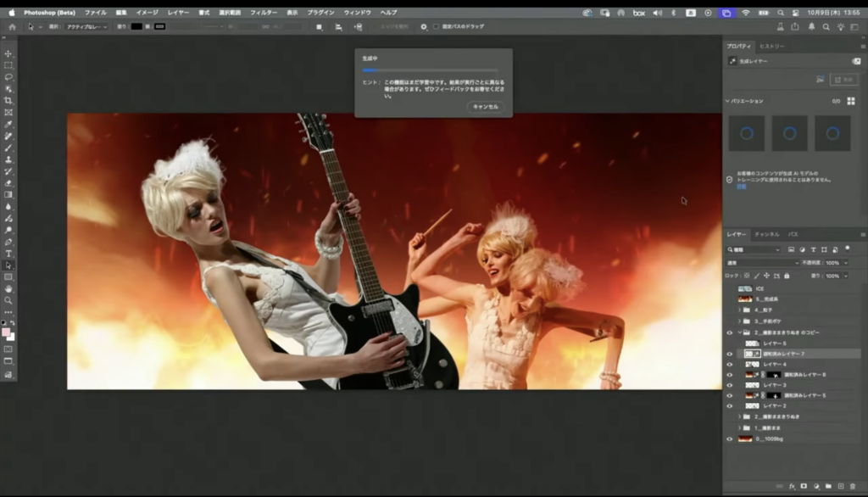Hide the 0__1009bg layer
The width and height of the screenshot is (868, 497).
(729, 438)
